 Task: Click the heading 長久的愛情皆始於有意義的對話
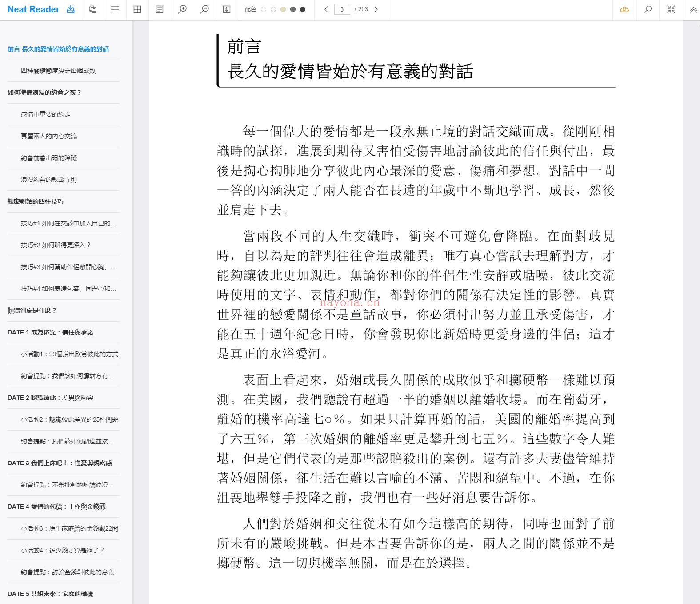(350, 71)
